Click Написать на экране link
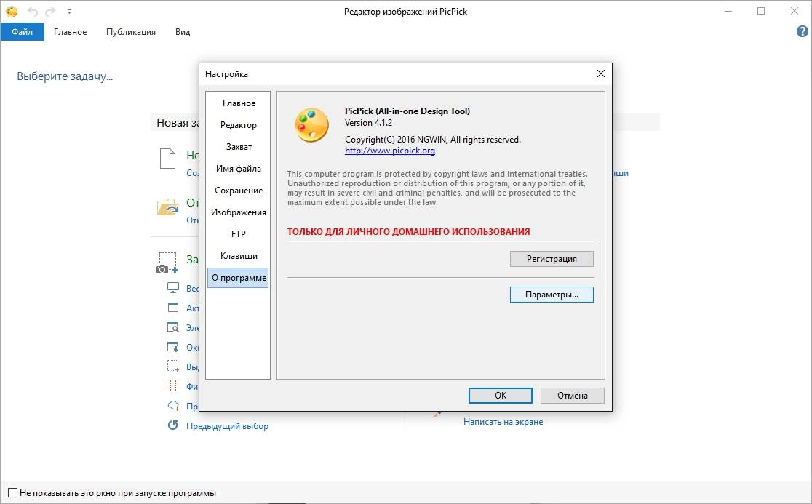 tap(503, 422)
